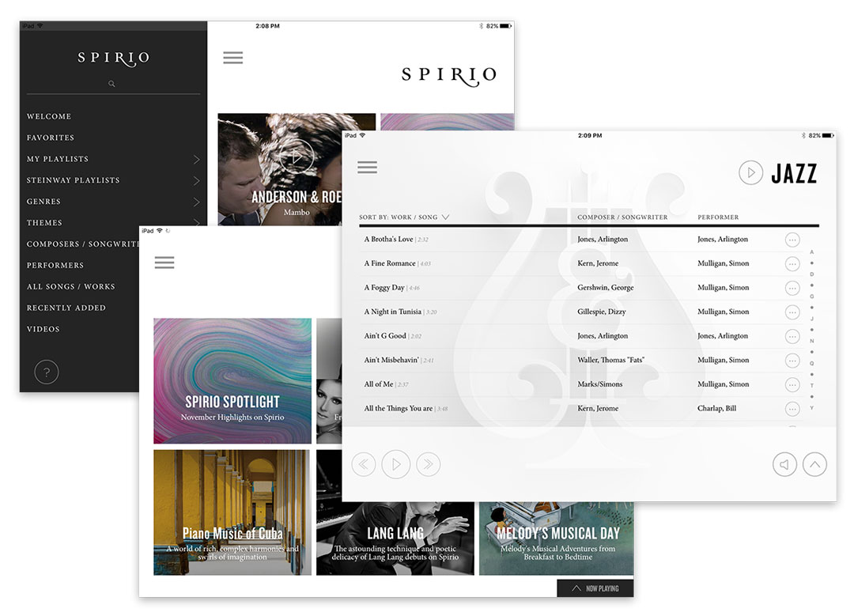
Task: Select Welcome in the sidebar menu
Action: point(49,116)
